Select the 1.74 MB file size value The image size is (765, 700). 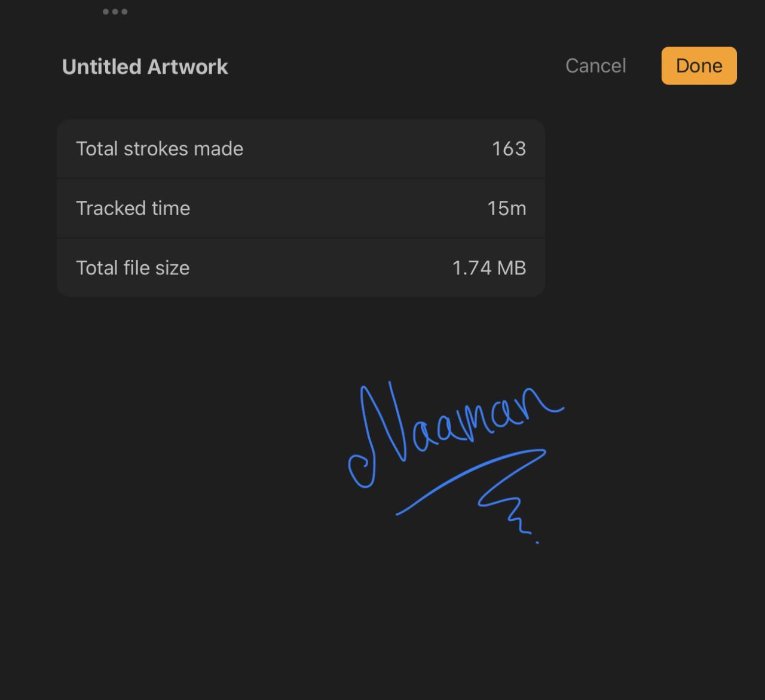pyautogui.click(x=489, y=268)
